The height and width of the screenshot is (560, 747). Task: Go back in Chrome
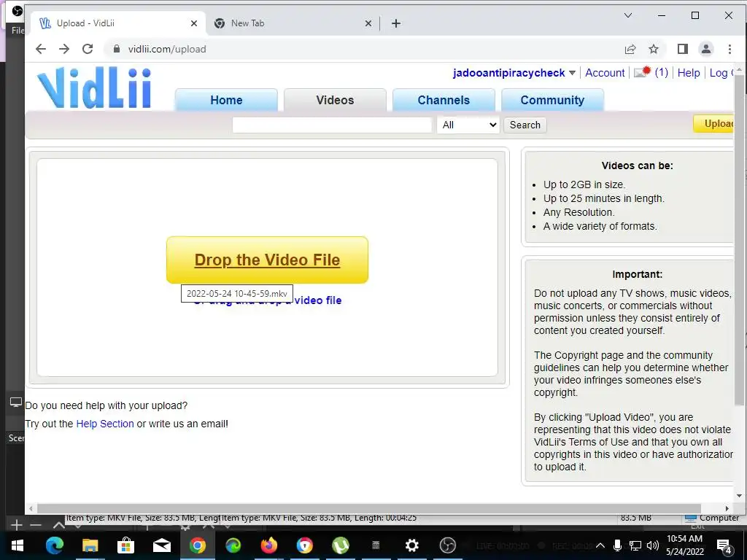tap(41, 49)
